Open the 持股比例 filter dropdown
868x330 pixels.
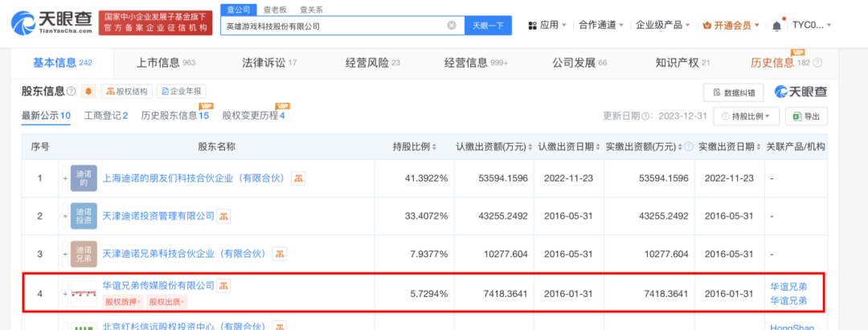coord(746,116)
